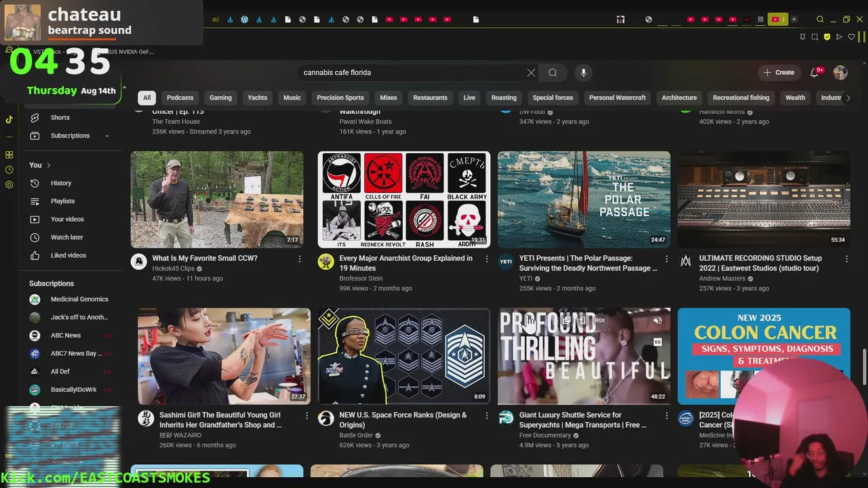Image resolution: width=868 pixels, height=488 pixels.
Task: Open more options for NEW U.S. Space Force Ranks
Action: coord(486,415)
